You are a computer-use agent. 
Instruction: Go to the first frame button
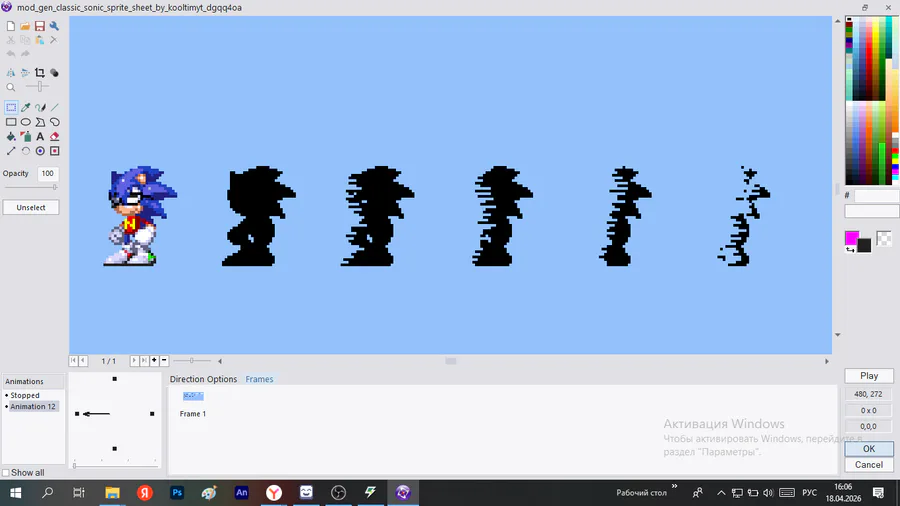coord(73,360)
